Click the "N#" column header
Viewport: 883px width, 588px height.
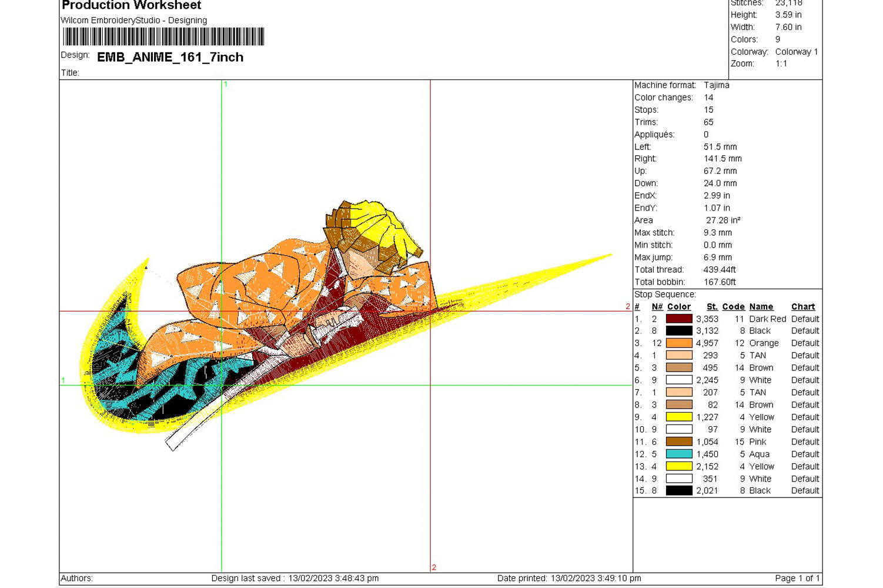tap(657, 307)
